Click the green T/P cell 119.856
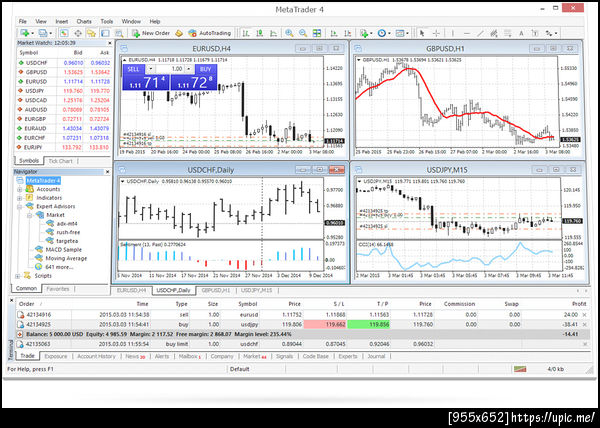 (368, 324)
